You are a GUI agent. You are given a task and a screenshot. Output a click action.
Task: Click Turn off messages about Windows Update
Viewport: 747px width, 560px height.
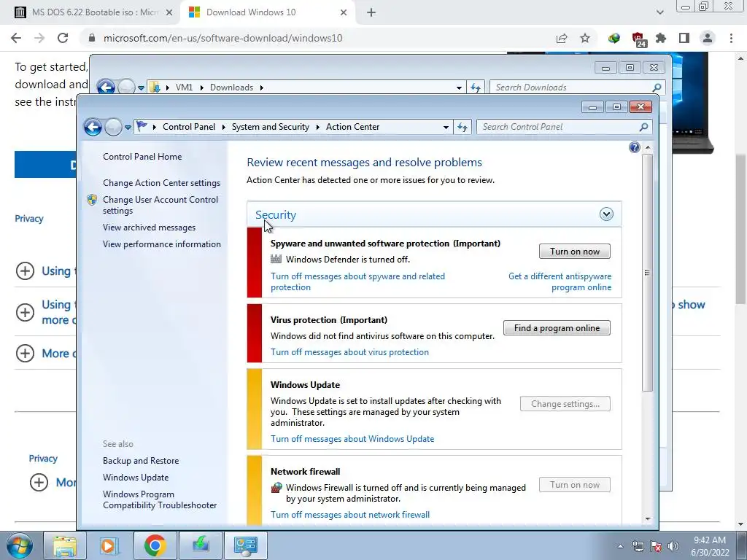352,438
